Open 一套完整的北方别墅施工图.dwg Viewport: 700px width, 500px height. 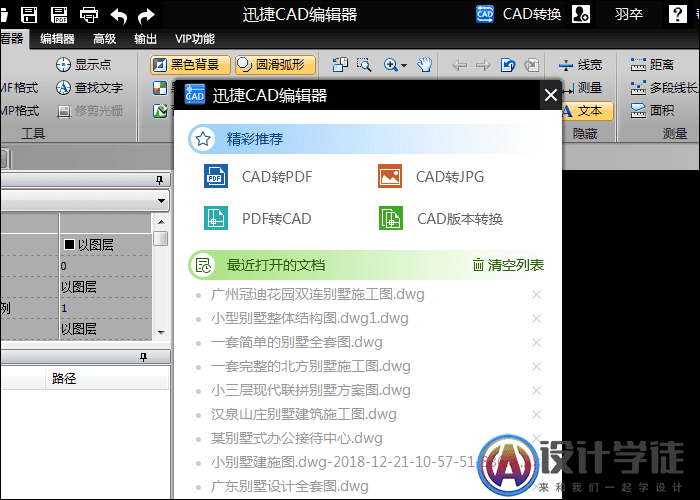310,367
